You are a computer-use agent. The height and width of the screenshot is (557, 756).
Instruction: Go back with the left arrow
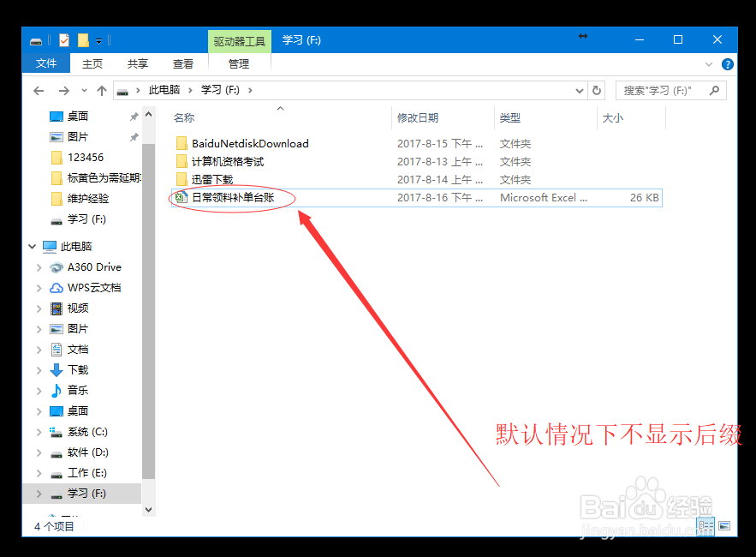tap(39, 91)
